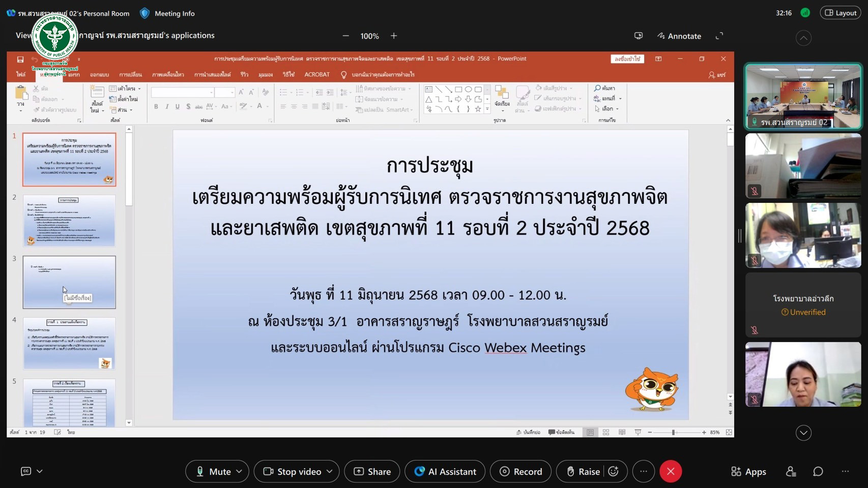Viewport: 868px width, 488px height.
Task: Toggle closed captions icon
Action: coord(26,472)
